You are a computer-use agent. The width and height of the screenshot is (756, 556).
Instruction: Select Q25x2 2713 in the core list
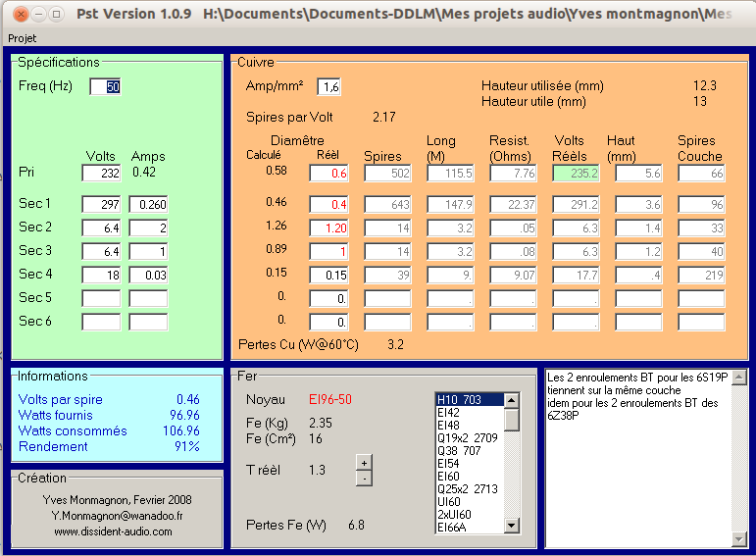[x=470, y=489]
